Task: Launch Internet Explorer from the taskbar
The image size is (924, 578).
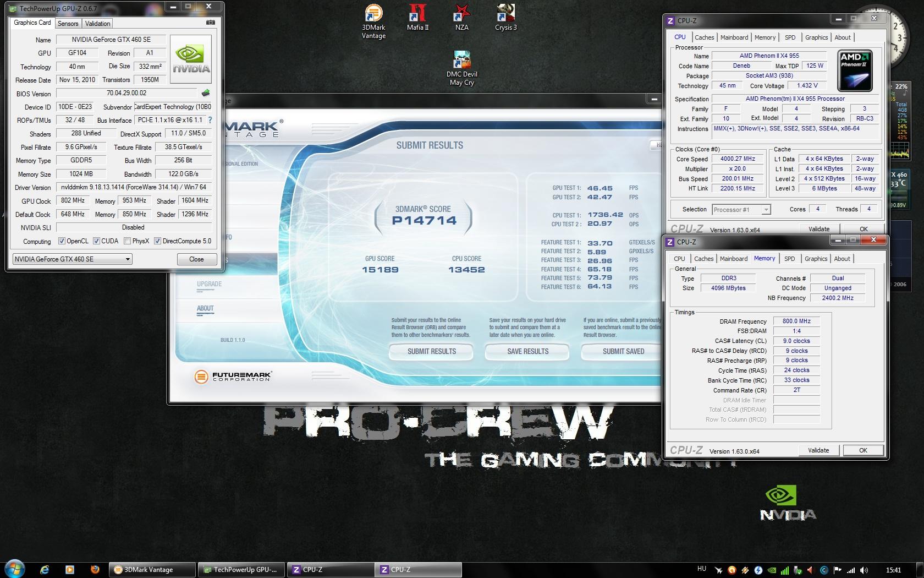Action: [45, 570]
